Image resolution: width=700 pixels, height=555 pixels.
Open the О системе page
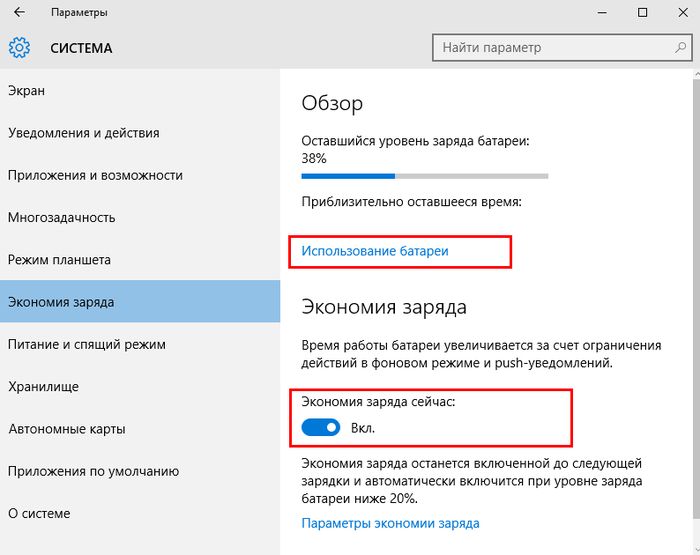click(x=39, y=513)
